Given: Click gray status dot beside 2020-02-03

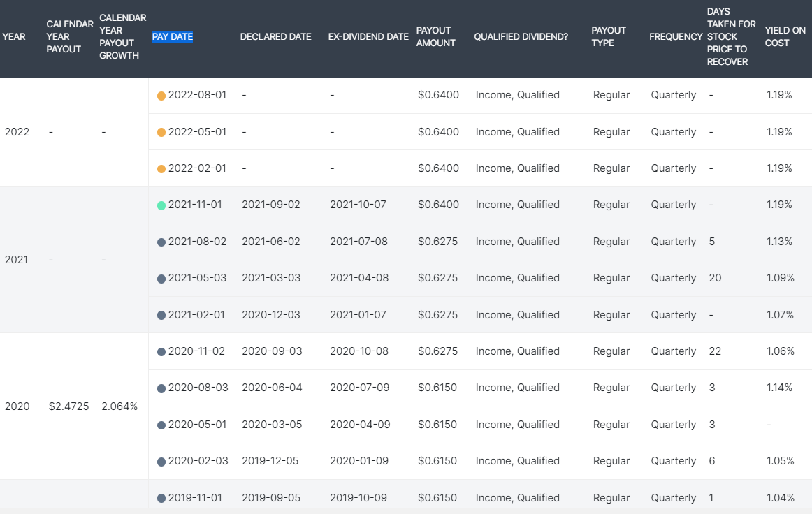Looking at the screenshot, I should [x=161, y=462].
